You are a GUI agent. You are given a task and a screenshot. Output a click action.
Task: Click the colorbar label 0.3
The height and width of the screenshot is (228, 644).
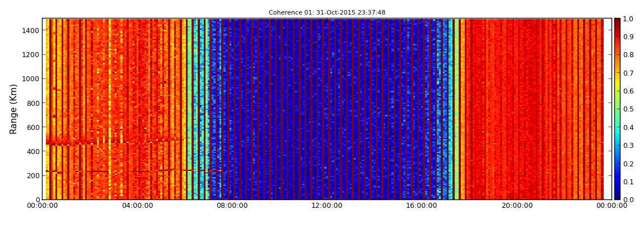pos(628,146)
